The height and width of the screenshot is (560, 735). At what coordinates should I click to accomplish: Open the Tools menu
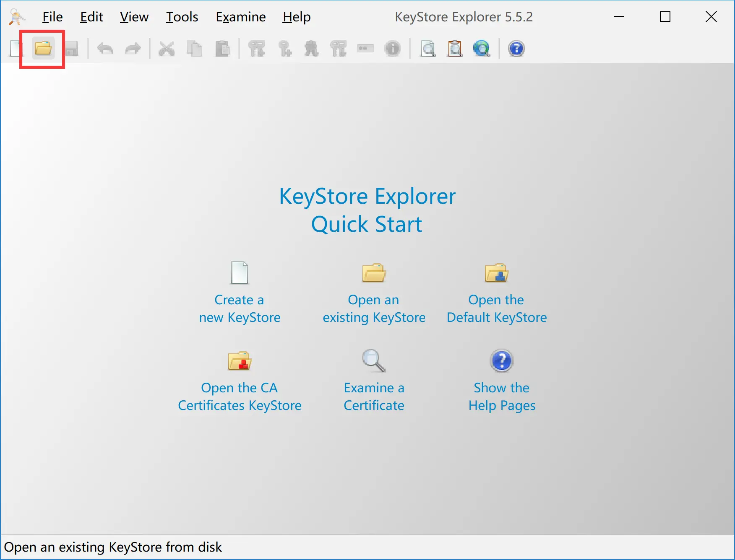coord(182,17)
